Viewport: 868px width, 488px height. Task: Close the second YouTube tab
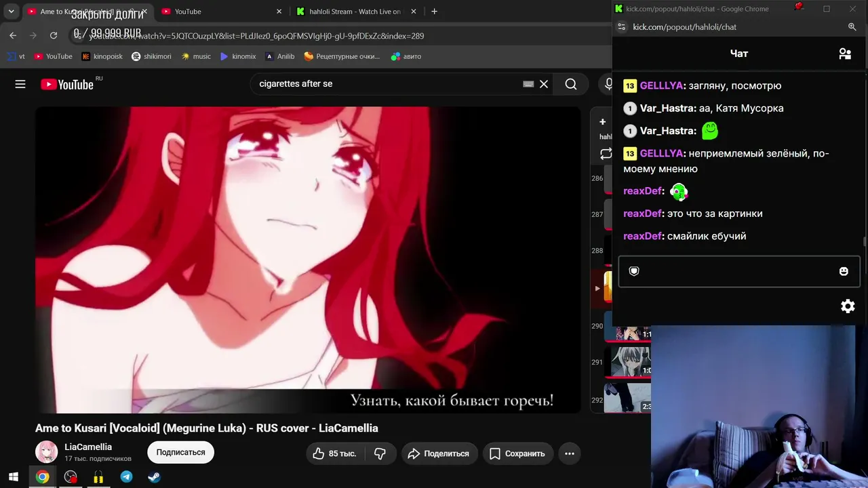279,12
